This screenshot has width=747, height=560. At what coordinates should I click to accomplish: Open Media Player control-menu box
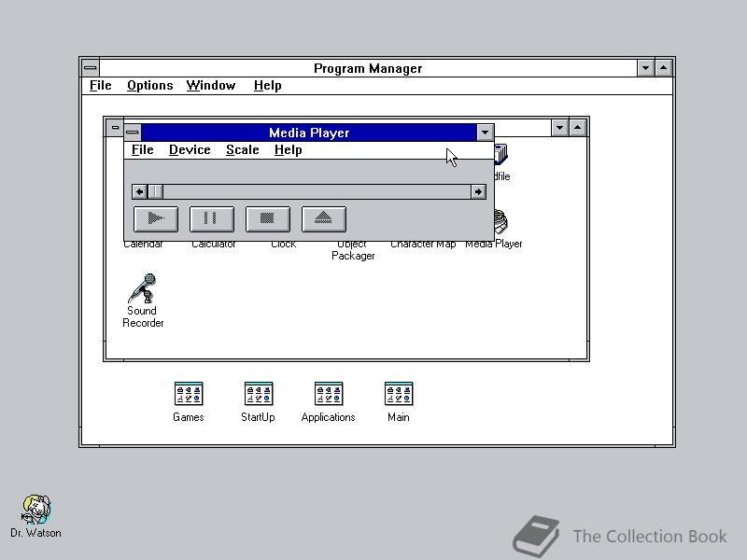click(133, 132)
